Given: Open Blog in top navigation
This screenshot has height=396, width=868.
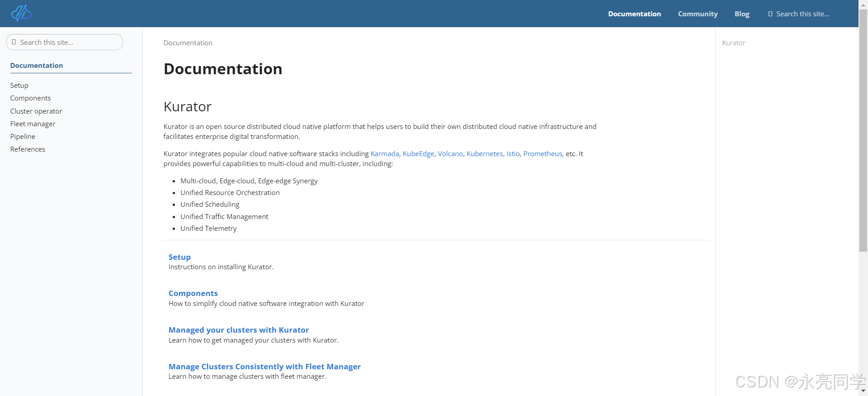Looking at the screenshot, I should 742,14.
